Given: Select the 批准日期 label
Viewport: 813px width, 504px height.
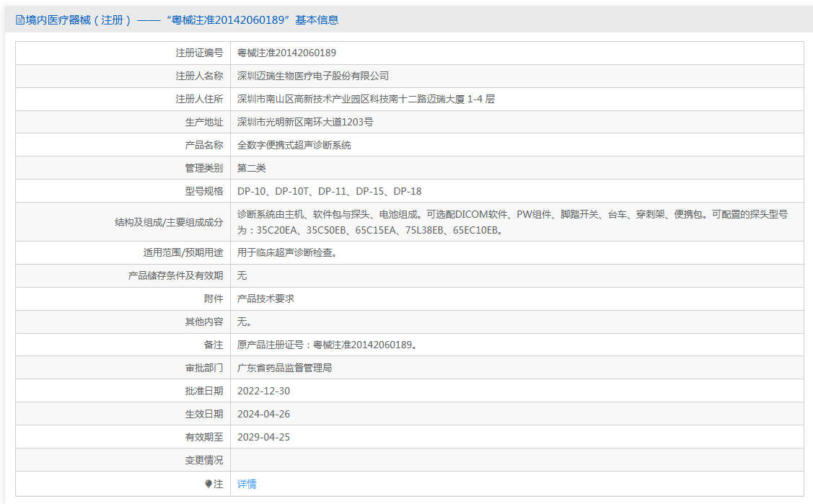Looking at the screenshot, I should click(203, 391).
